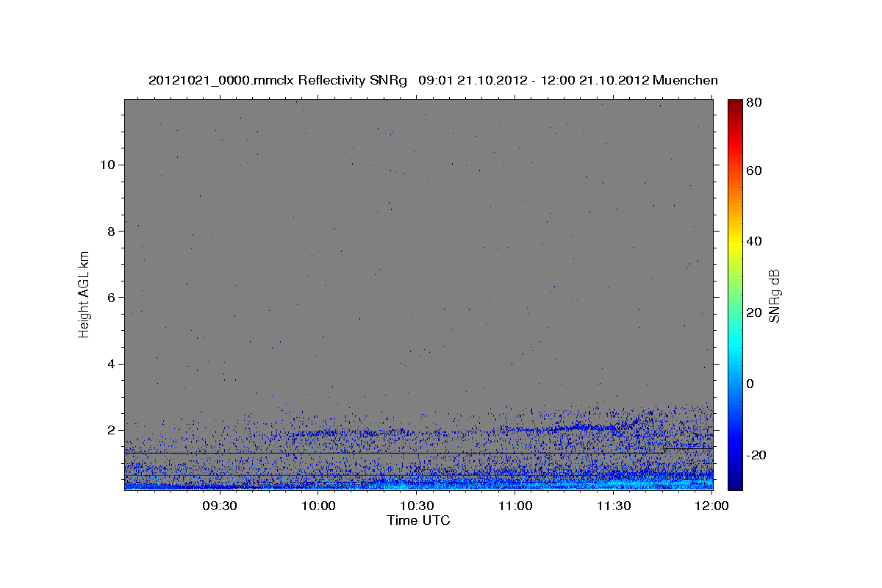
Task: Click the 11:00 time tick label
Action: pyautogui.click(x=515, y=506)
